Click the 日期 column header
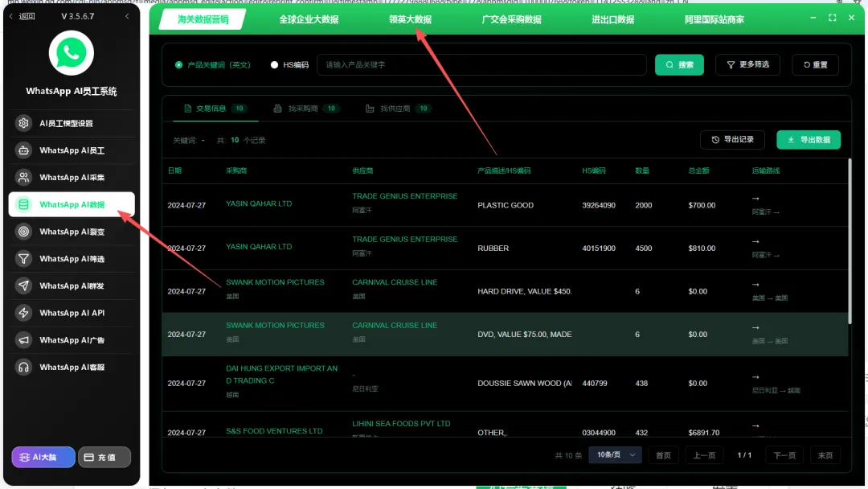Viewport: 868px width, 489px height. (x=174, y=171)
